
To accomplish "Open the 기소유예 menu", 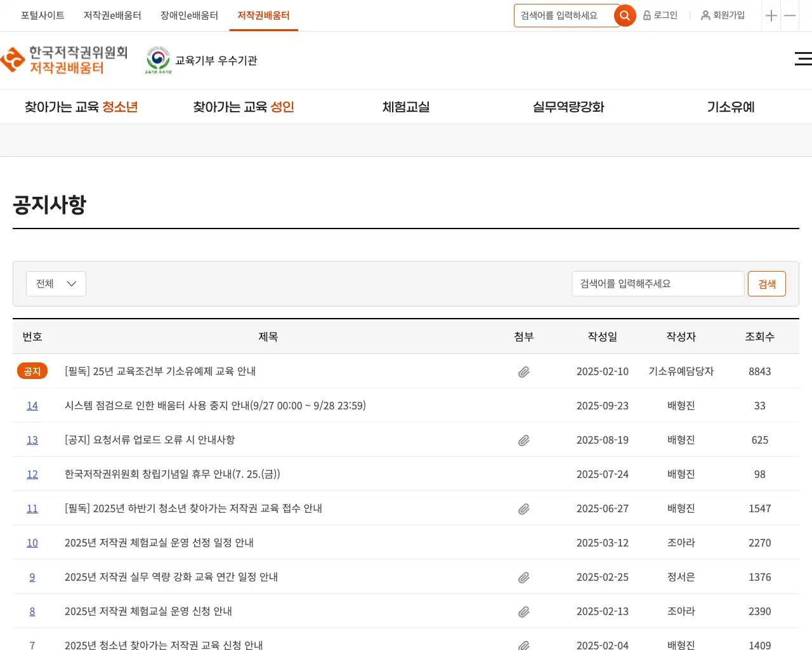I will pyautogui.click(x=731, y=107).
